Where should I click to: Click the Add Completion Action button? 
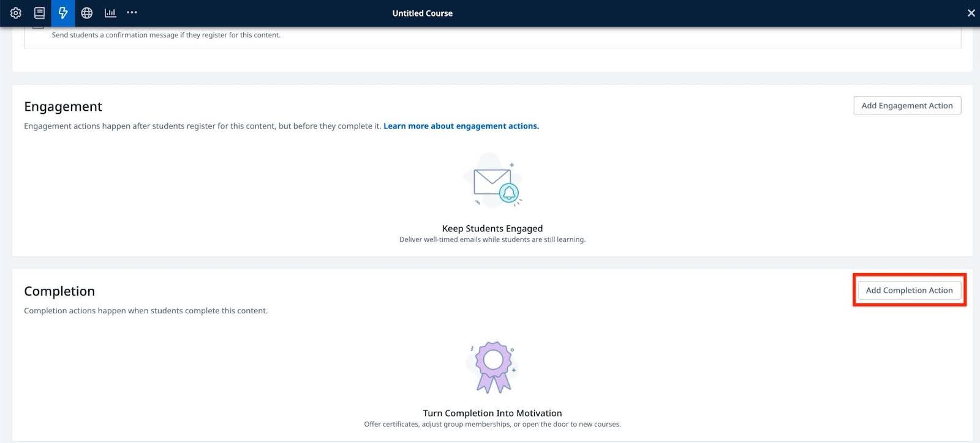coord(909,290)
